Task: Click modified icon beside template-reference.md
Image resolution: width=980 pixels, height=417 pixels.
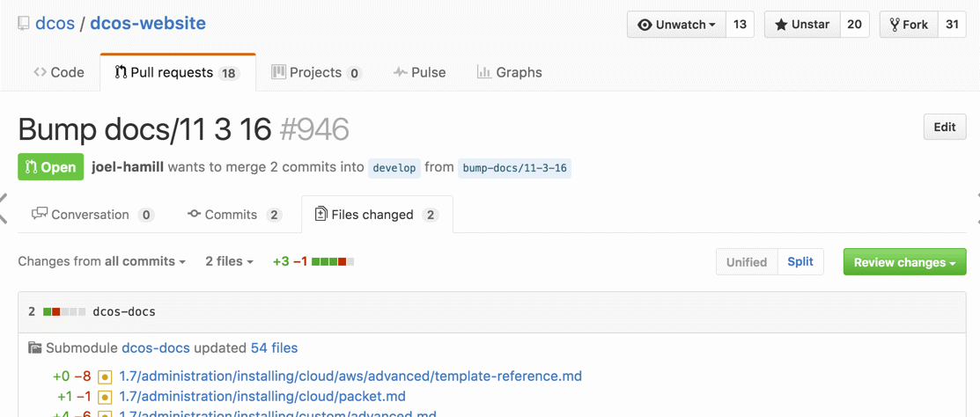Action: (105, 377)
